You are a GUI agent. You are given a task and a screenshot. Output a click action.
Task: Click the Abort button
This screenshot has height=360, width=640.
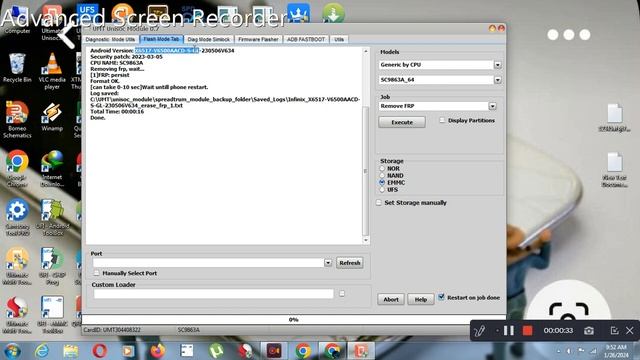391,299
